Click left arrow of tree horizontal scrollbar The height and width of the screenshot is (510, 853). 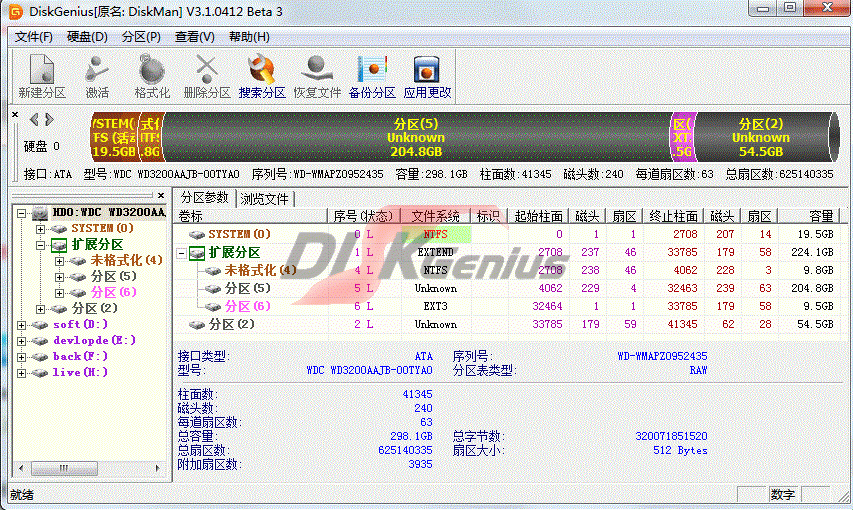click(x=21, y=468)
